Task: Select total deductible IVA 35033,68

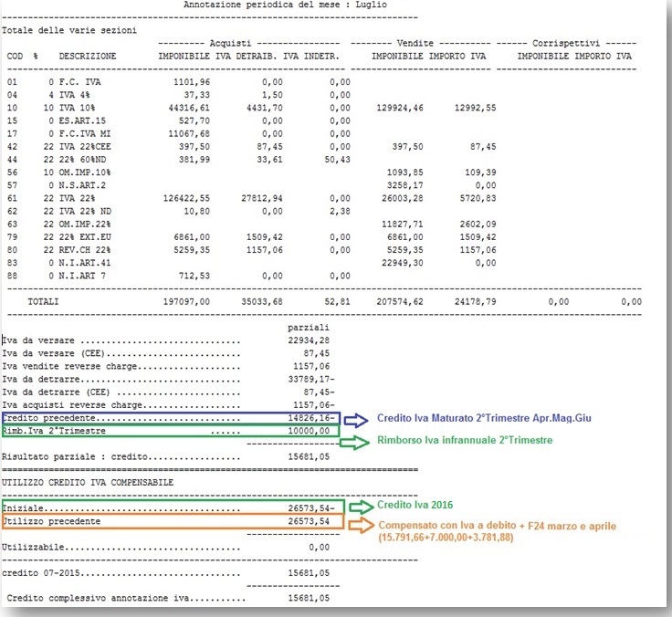Action: pos(262,301)
